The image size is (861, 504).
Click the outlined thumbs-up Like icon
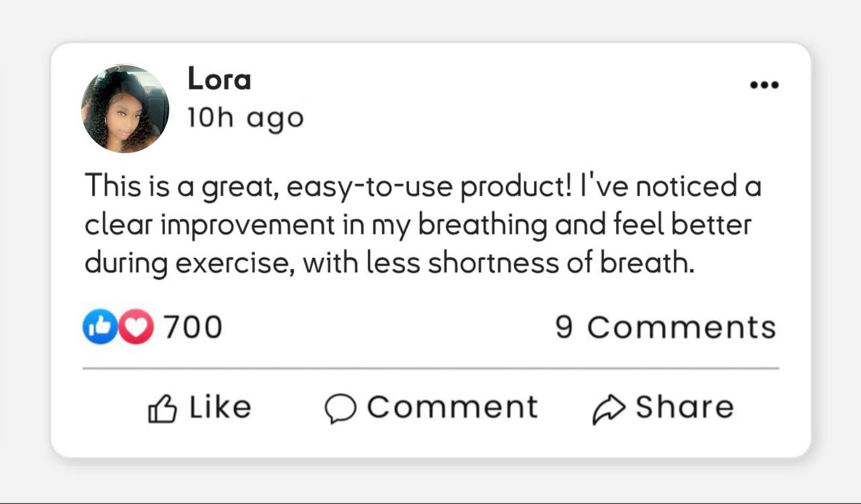162,409
